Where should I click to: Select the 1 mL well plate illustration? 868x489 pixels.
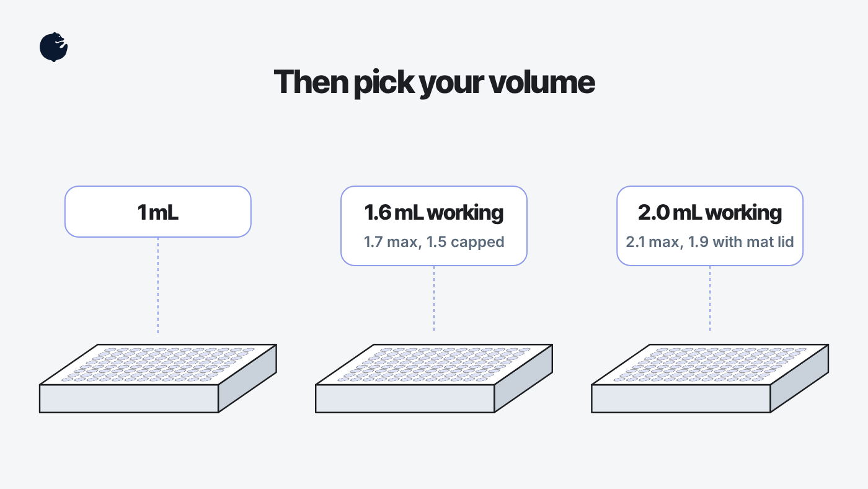click(x=157, y=379)
